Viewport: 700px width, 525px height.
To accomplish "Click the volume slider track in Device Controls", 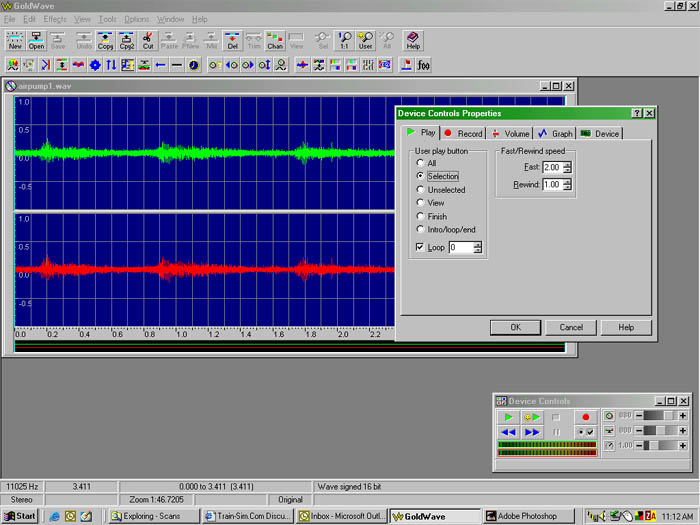I will [661, 416].
